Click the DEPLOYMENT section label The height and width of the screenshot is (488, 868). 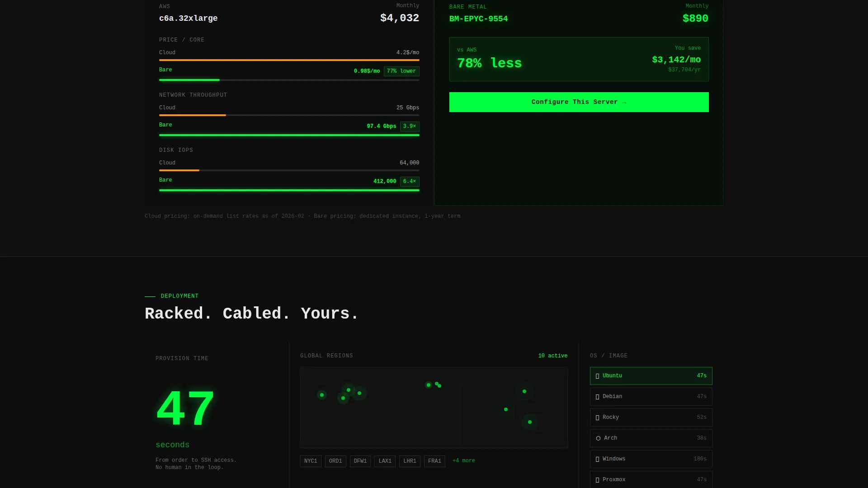[x=179, y=296]
